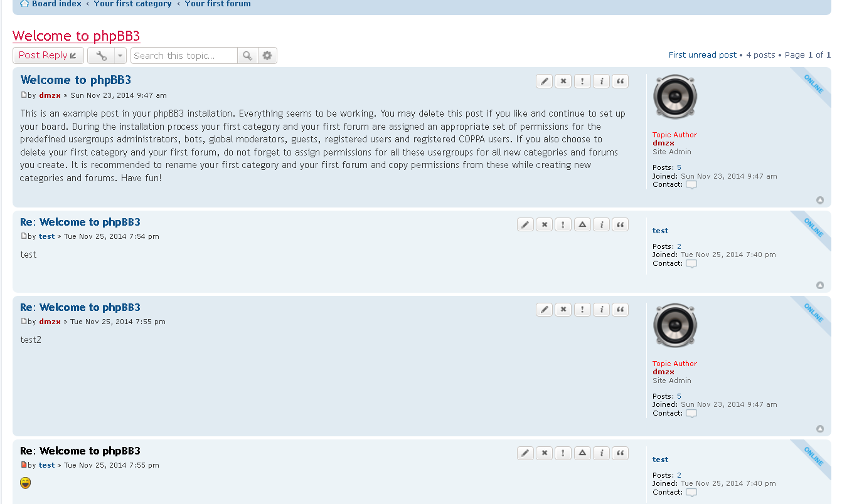Quote the test2 post
Screen dimensions: 842x504
(x=621, y=310)
